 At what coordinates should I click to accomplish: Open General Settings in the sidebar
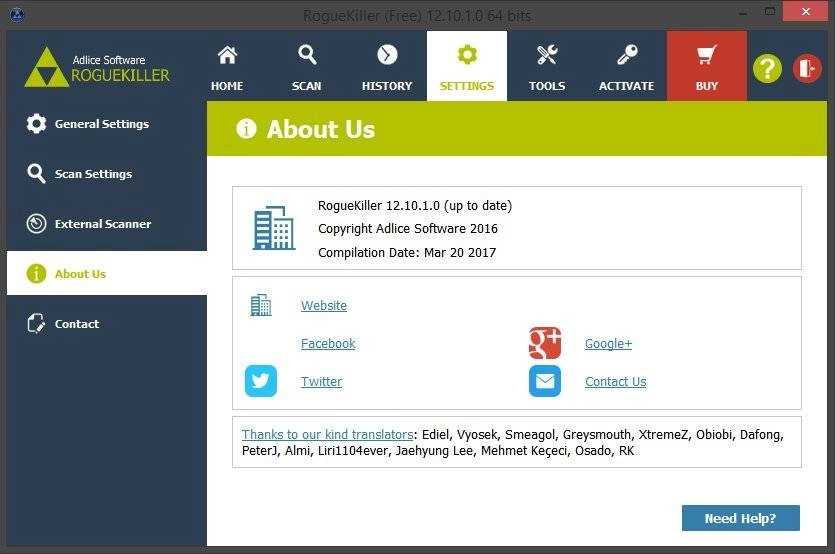click(x=107, y=124)
